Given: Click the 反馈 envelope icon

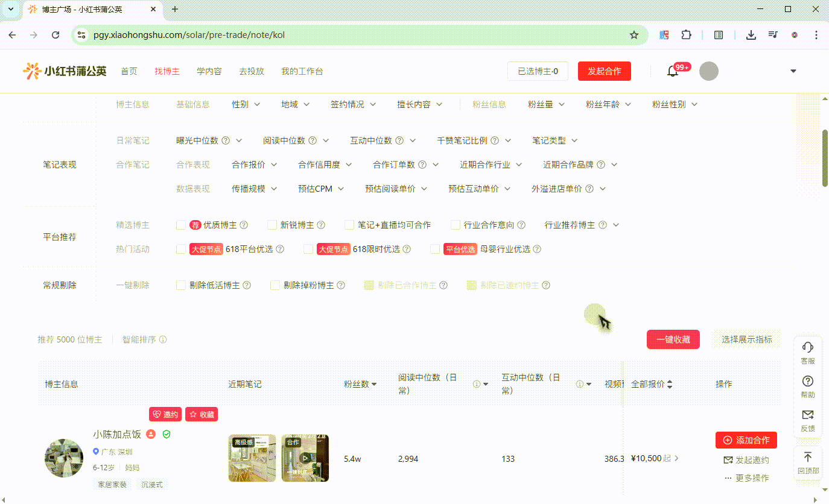Looking at the screenshot, I should tap(807, 415).
